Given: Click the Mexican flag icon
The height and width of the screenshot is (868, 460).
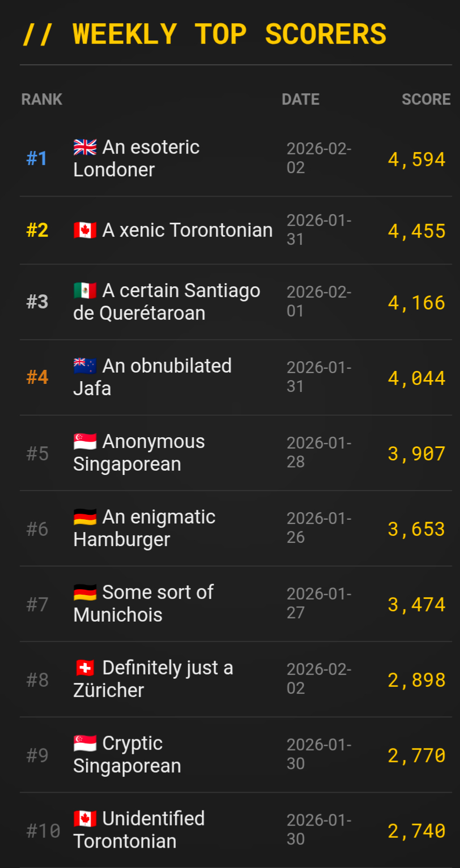Looking at the screenshot, I should point(85,291).
